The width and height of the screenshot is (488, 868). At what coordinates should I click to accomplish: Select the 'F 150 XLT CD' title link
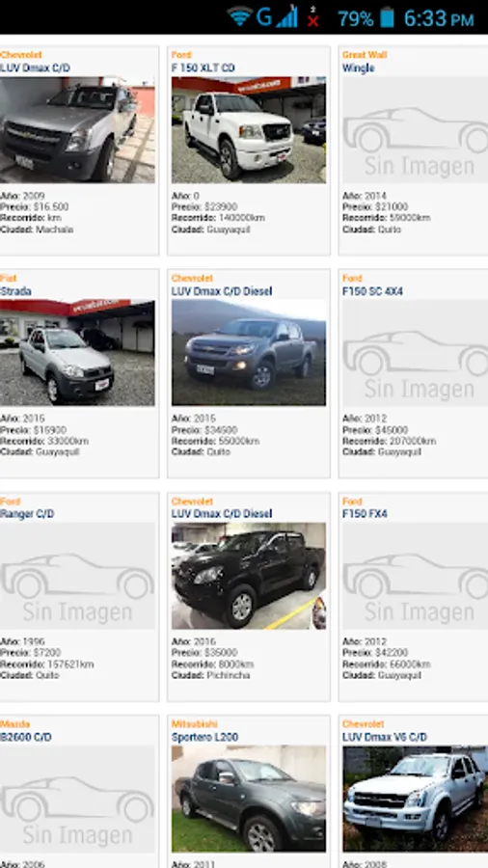(x=203, y=68)
